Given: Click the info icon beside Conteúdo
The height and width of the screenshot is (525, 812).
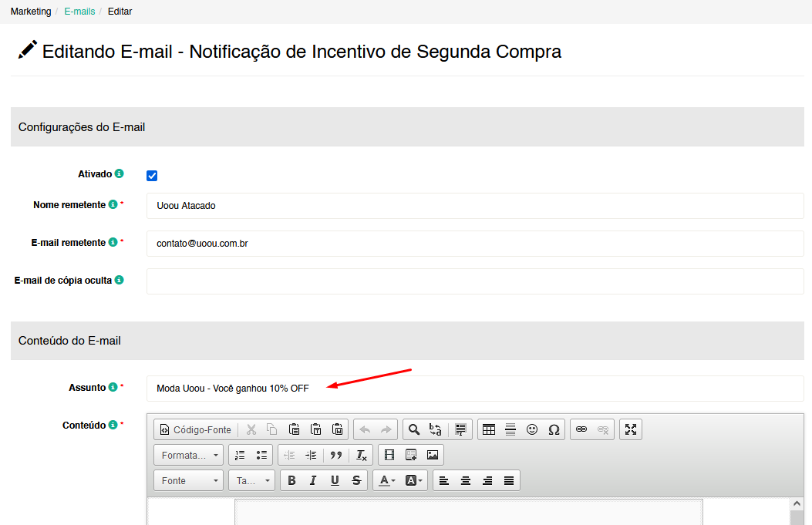Looking at the screenshot, I should pos(113,425).
